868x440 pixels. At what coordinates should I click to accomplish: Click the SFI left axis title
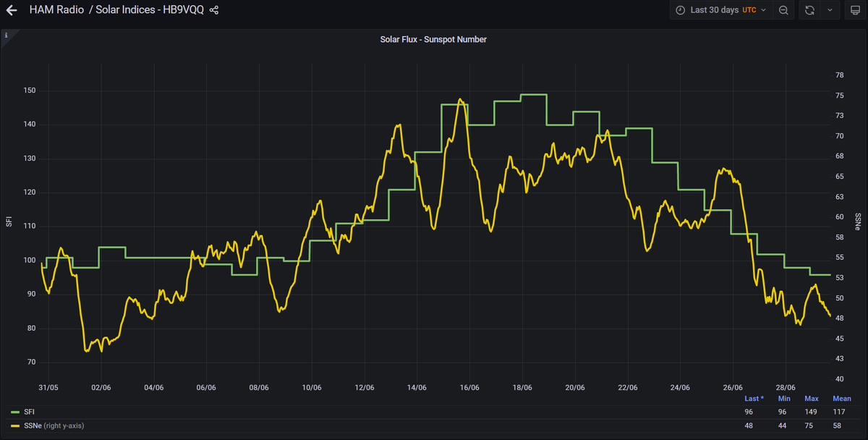tap(9, 222)
